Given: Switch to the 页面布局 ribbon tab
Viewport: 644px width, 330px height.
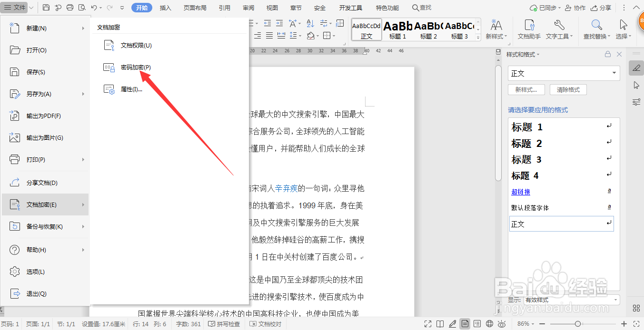Looking at the screenshot, I should [195, 8].
